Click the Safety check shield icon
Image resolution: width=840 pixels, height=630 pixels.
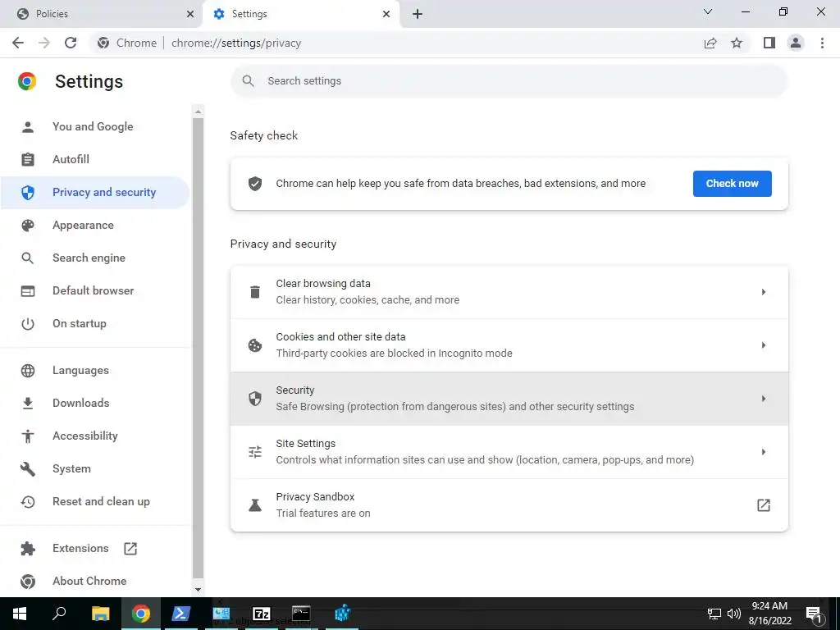click(x=255, y=184)
